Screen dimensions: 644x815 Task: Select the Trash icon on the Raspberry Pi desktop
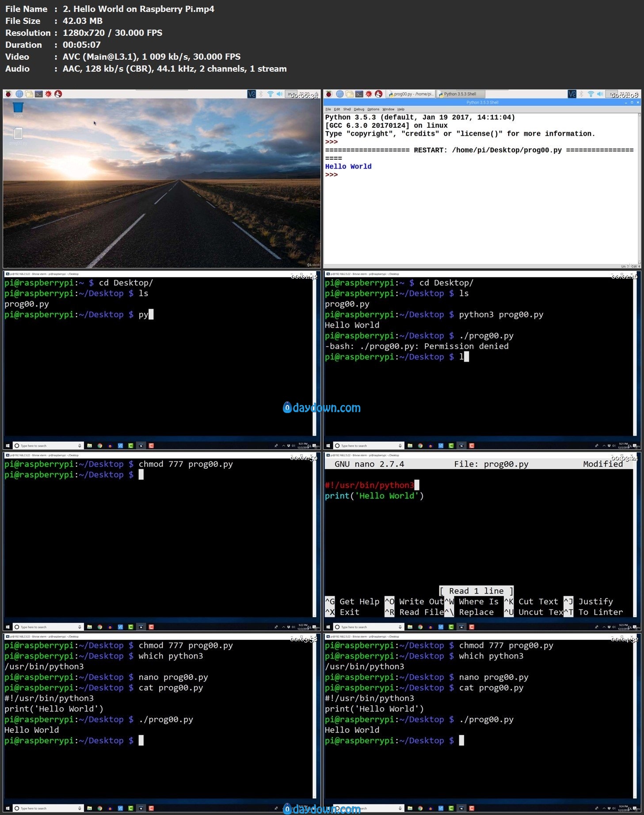(18, 110)
